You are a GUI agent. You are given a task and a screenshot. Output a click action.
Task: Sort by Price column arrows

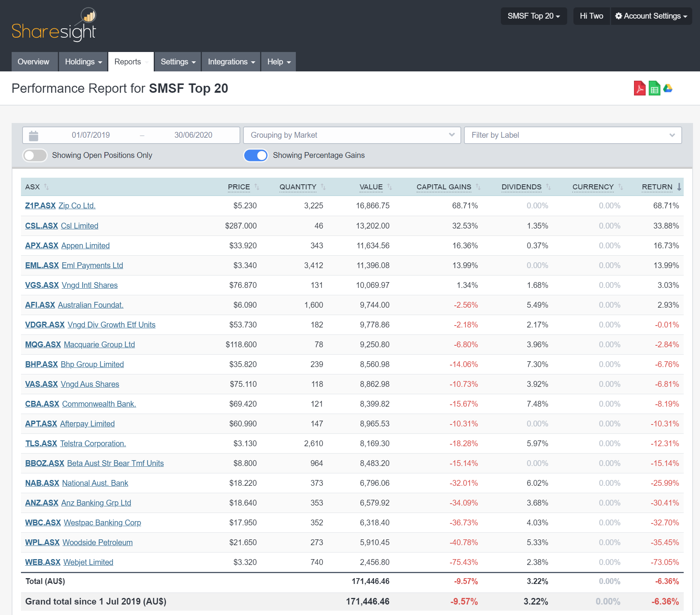(257, 187)
